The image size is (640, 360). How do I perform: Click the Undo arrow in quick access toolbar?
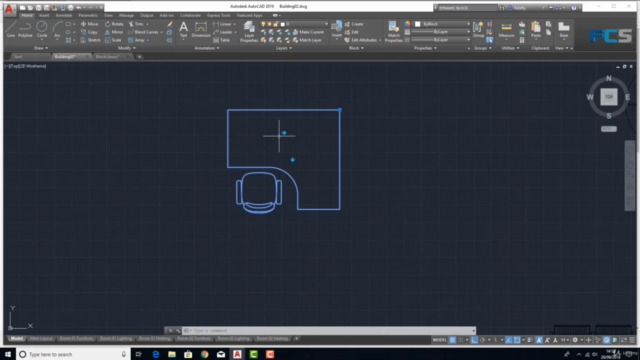[79, 8]
